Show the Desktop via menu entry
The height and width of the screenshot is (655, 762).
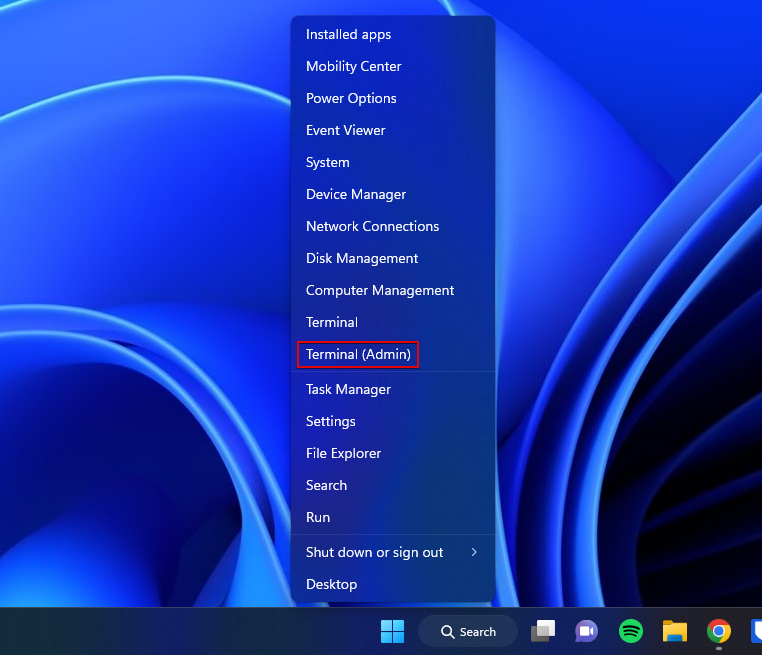(393, 585)
